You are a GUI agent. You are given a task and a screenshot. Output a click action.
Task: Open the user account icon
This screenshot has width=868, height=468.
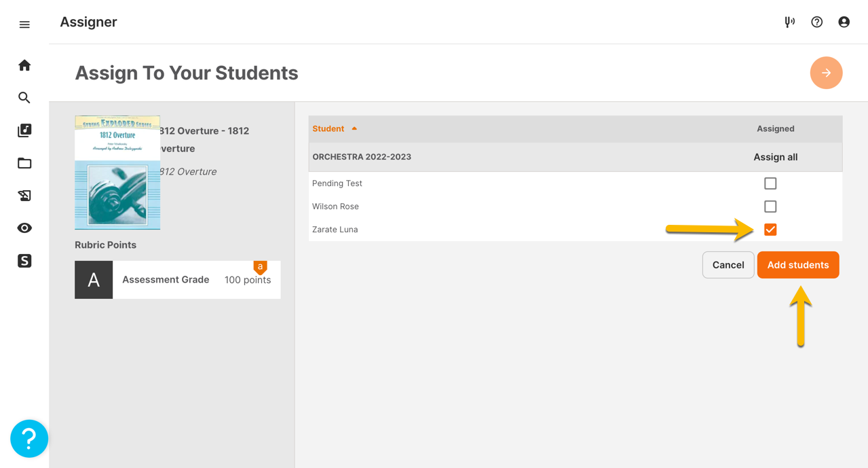tap(844, 22)
